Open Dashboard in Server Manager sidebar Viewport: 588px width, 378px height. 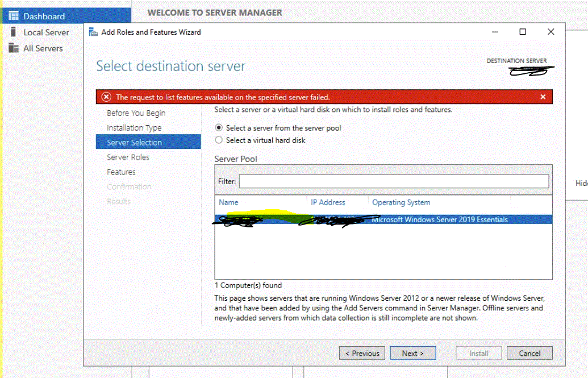pos(66,16)
